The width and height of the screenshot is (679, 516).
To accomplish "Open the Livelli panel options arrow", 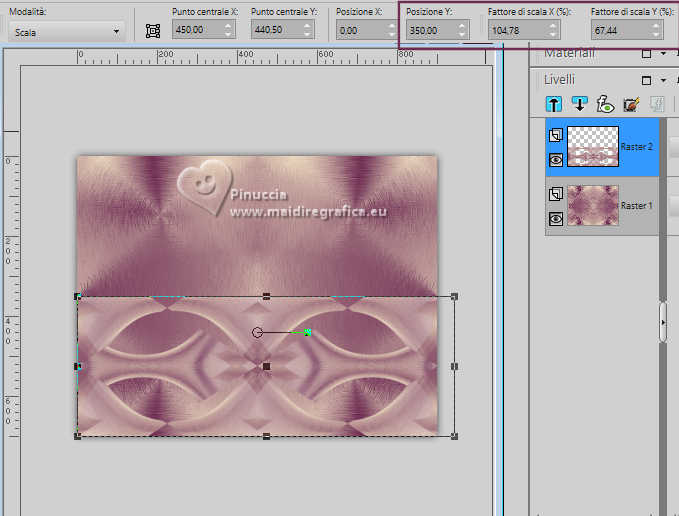I will [x=663, y=81].
